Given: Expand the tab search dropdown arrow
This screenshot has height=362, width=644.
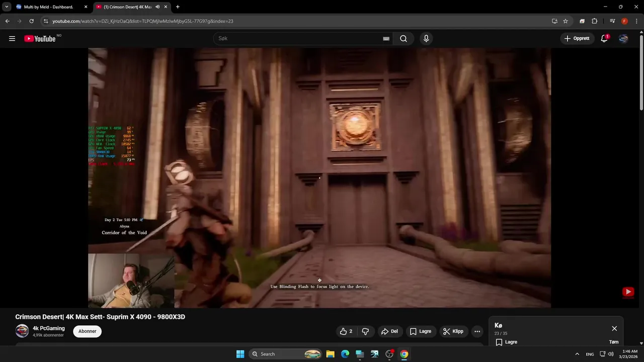Looking at the screenshot, I should tap(7, 7).
